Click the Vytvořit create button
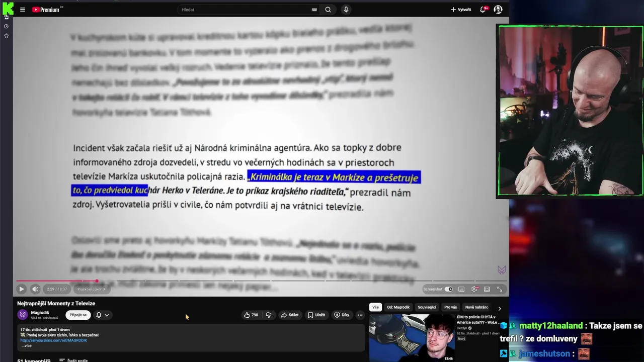Image resolution: width=644 pixels, height=362 pixels. tap(461, 10)
